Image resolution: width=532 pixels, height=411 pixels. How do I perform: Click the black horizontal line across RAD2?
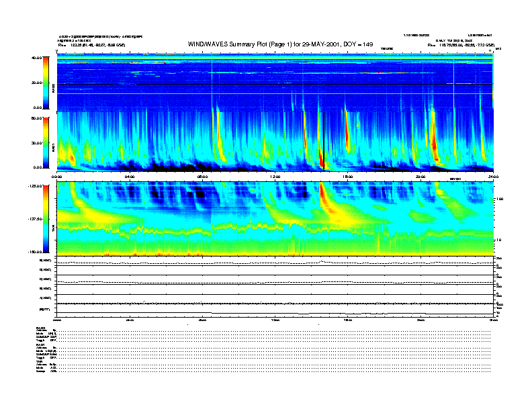pos(275,84)
